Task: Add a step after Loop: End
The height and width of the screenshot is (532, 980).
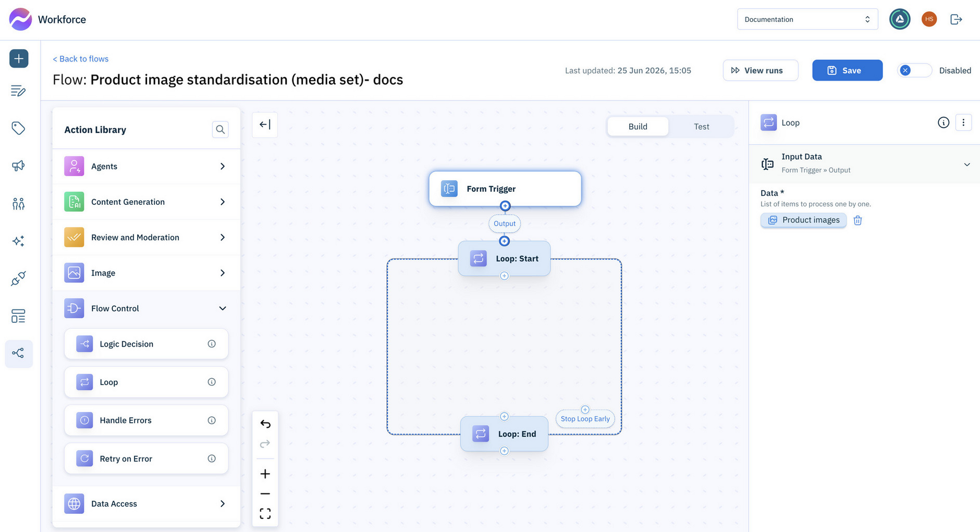Action: [504, 451]
